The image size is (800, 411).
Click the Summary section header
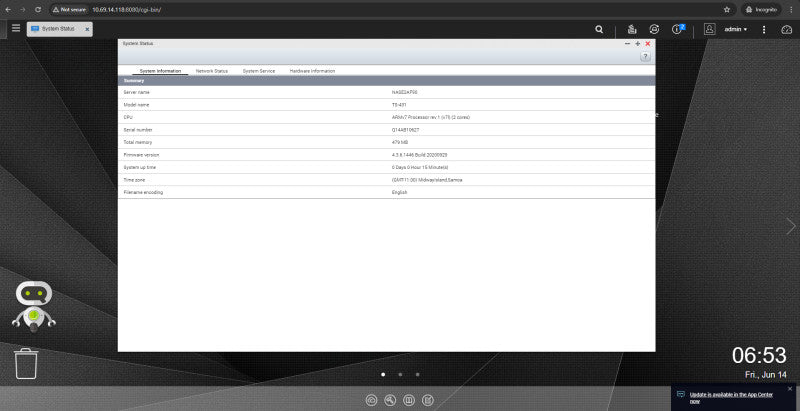[386, 81]
